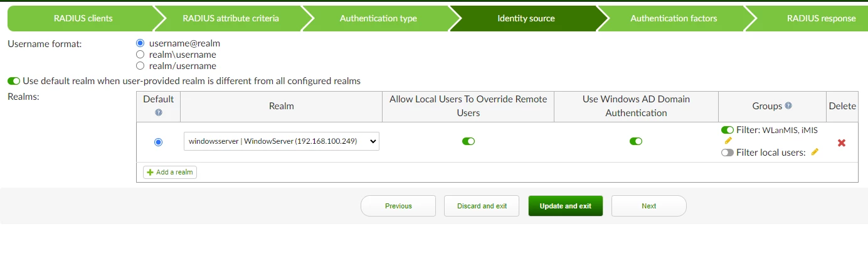The width and height of the screenshot is (868, 258).
Task: Enable Filter local users toggle
Action: 728,152
